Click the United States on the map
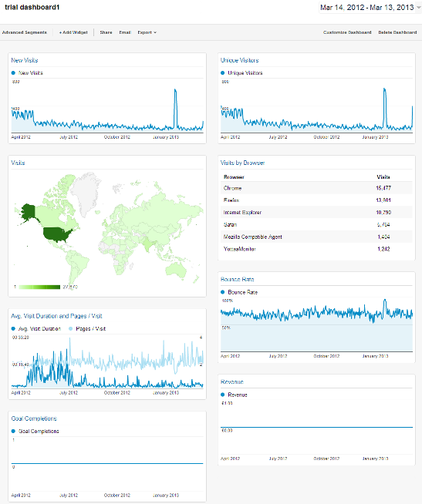 58,234
